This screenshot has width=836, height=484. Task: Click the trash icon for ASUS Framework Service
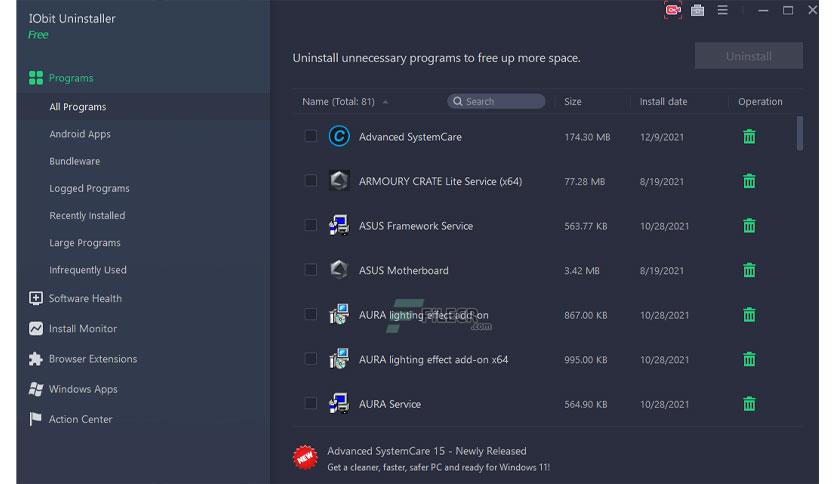[x=749, y=226]
